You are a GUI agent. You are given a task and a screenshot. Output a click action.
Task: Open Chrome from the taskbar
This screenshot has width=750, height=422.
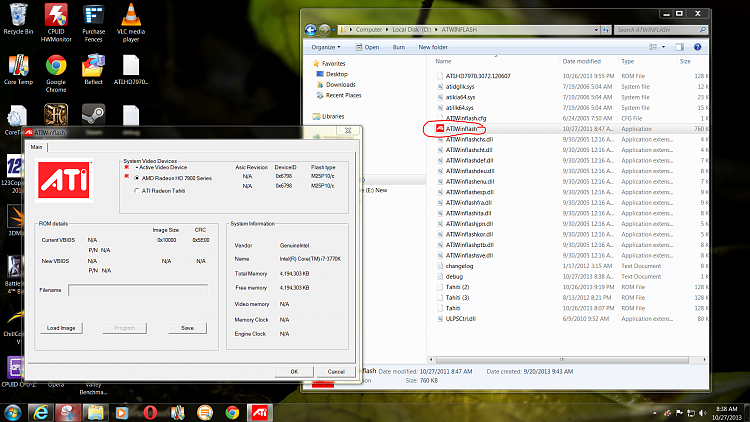click(x=232, y=412)
